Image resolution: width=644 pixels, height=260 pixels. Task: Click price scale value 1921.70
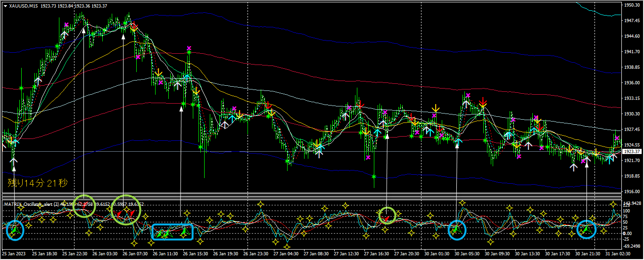(x=631, y=161)
